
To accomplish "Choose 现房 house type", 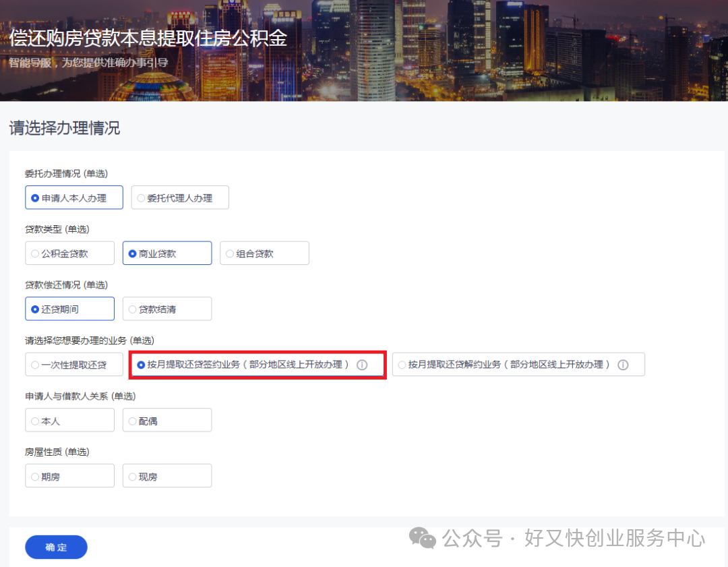I will [167, 476].
